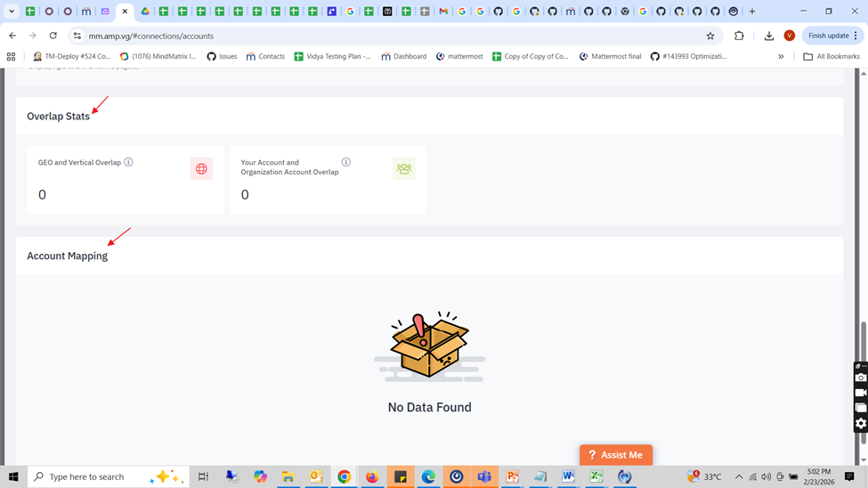Open the Chrome apps grid icon
Screen dimensions: 868x488
pos(12,56)
